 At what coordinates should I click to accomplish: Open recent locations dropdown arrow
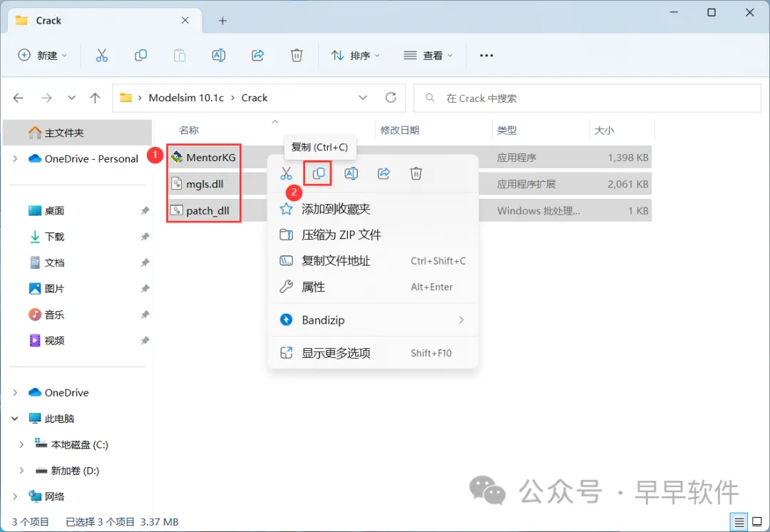pos(72,98)
